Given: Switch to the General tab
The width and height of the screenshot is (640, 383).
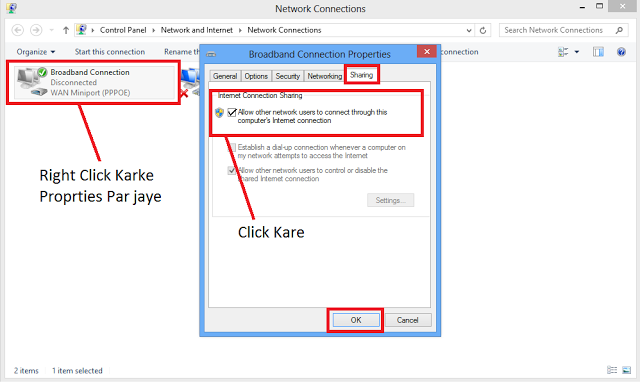Looking at the screenshot, I should [x=224, y=76].
